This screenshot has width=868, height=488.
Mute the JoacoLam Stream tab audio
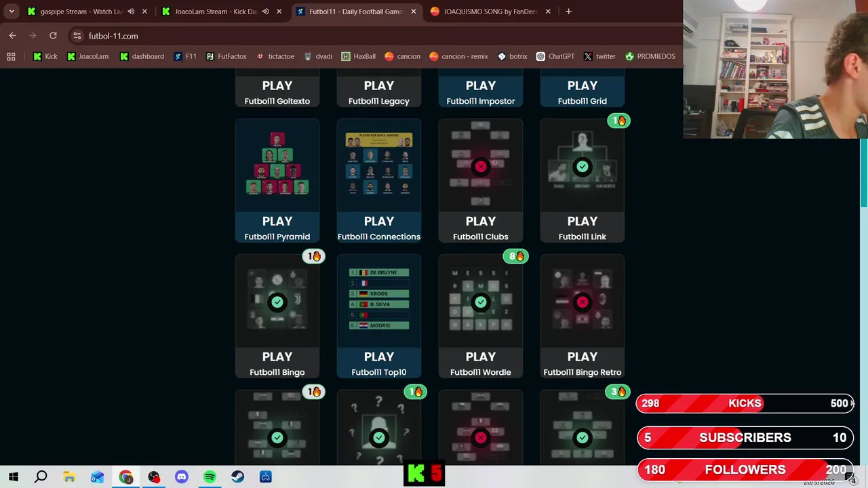click(265, 12)
